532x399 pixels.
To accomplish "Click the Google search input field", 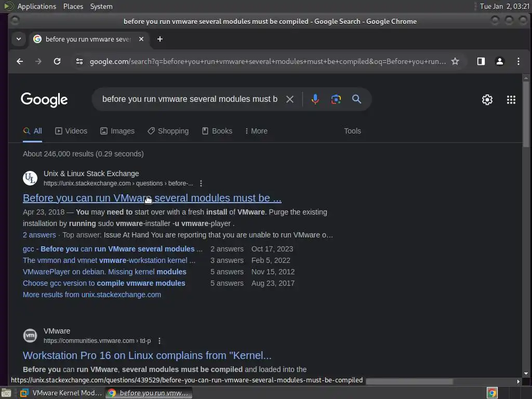I will click(x=190, y=99).
